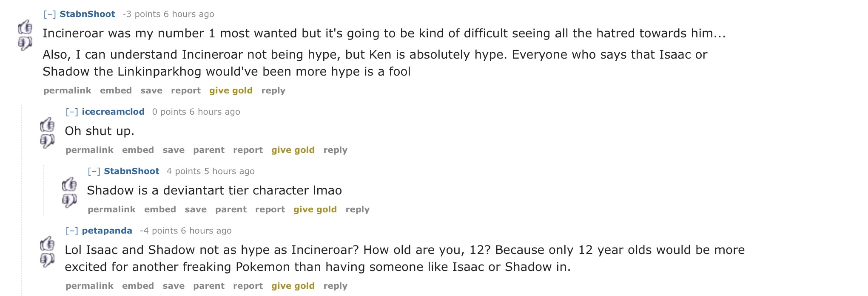Screen dimensions: 868x296
Task: Upvote petapanda's comment
Action: point(47,244)
